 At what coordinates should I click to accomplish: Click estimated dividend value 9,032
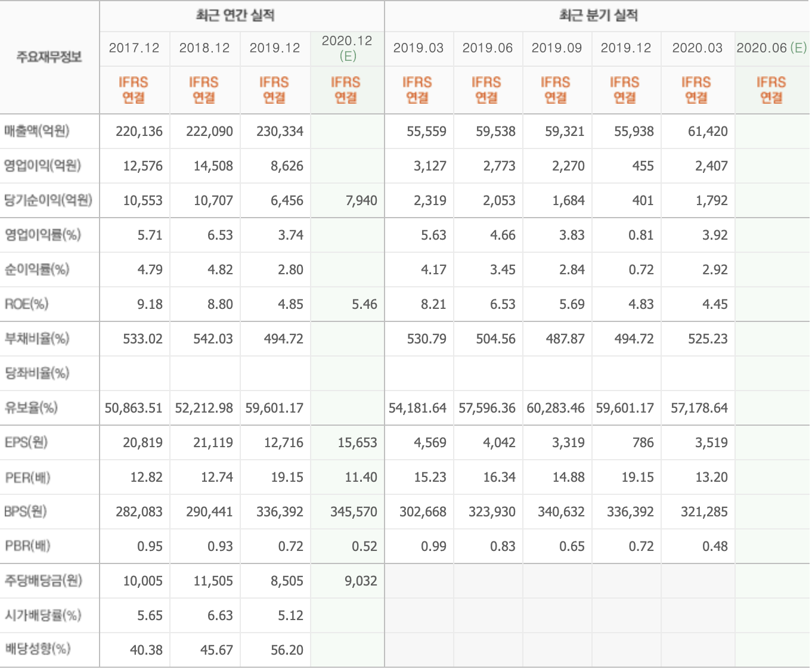pyautogui.click(x=361, y=581)
